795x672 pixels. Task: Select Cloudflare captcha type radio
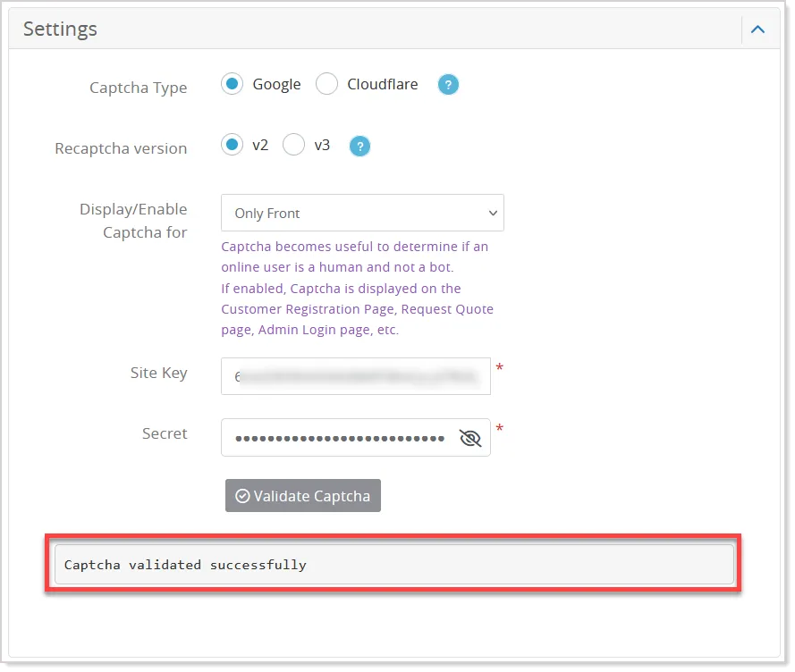coord(326,84)
